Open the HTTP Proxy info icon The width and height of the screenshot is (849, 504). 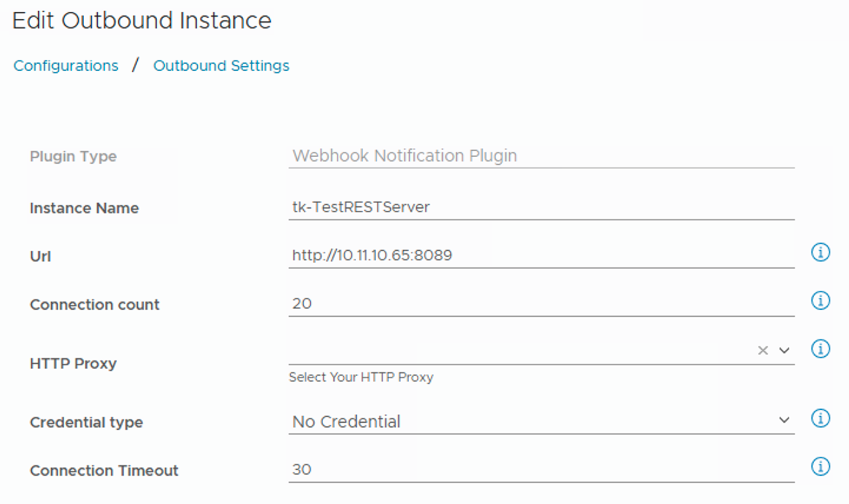click(x=820, y=349)
